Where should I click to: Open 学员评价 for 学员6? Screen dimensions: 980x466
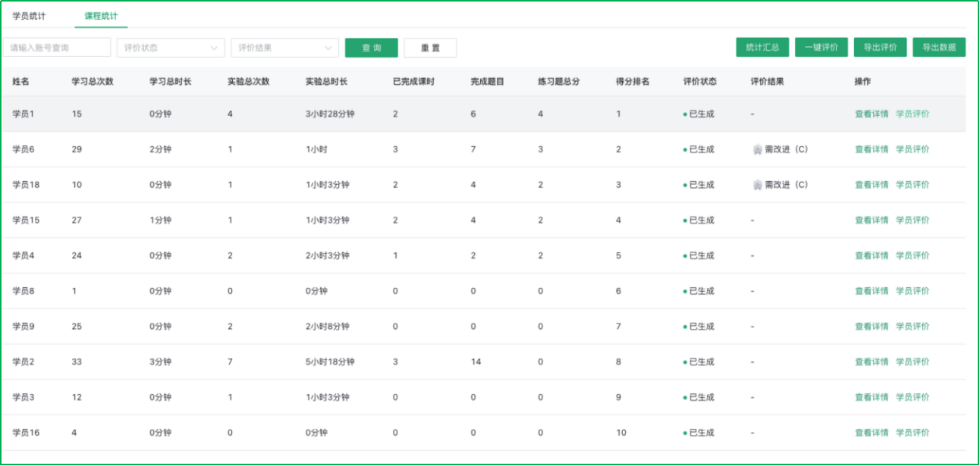point(912,149)
